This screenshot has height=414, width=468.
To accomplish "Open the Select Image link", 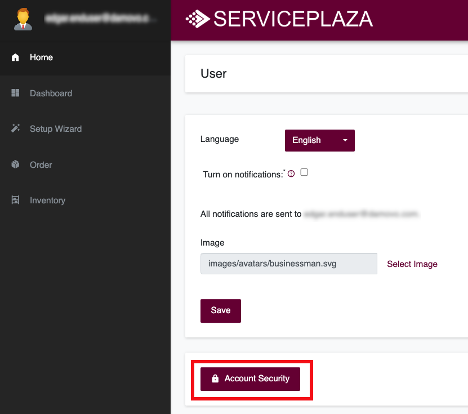I will [x=412, y=264].
